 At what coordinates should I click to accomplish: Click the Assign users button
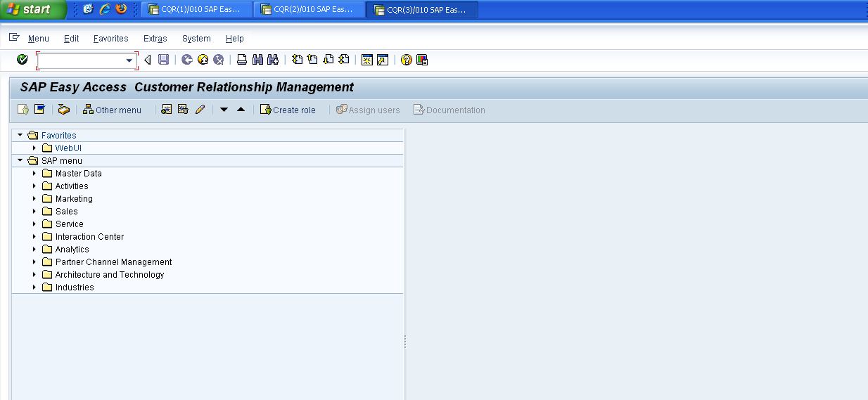[x=369, y=110]
